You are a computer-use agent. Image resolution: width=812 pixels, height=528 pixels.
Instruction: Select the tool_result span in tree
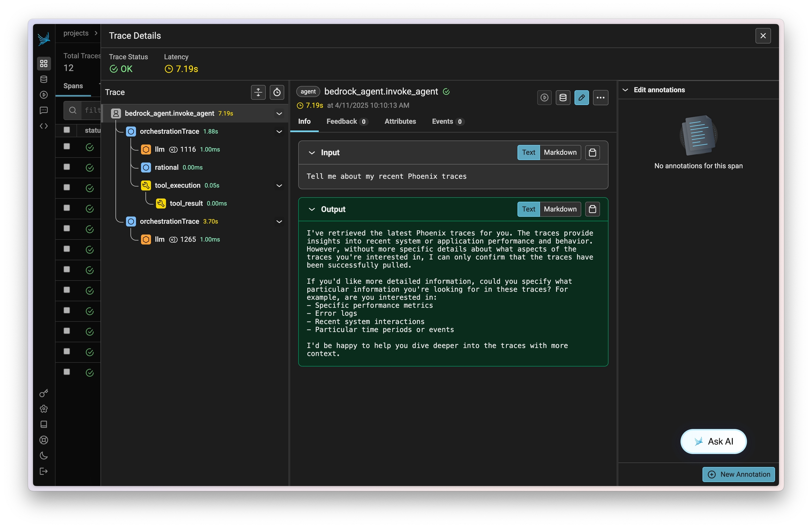pos(186,203)
